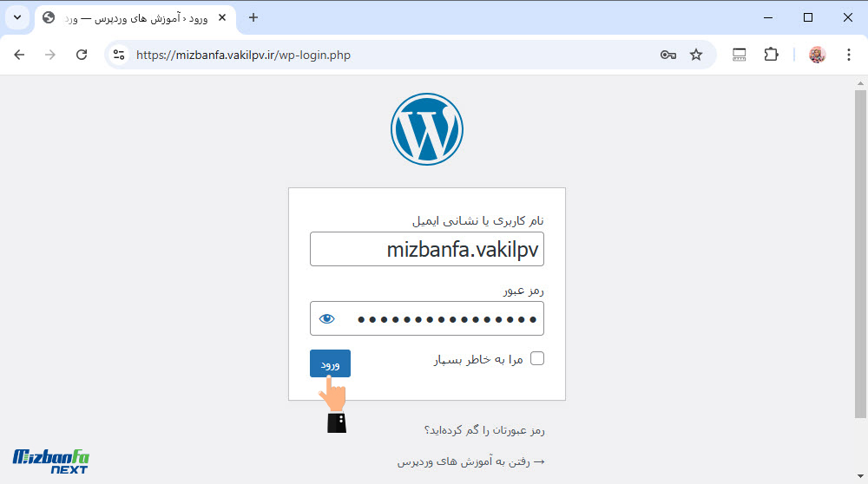Click the browser forward arrow
This screenshot has height=484, width=868.
click(50, 55)
